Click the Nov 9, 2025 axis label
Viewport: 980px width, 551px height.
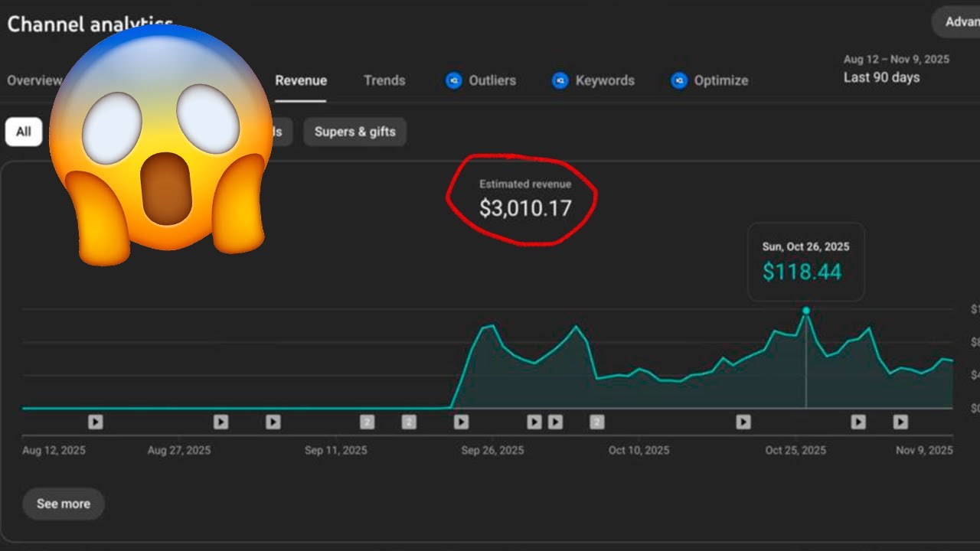924,450
